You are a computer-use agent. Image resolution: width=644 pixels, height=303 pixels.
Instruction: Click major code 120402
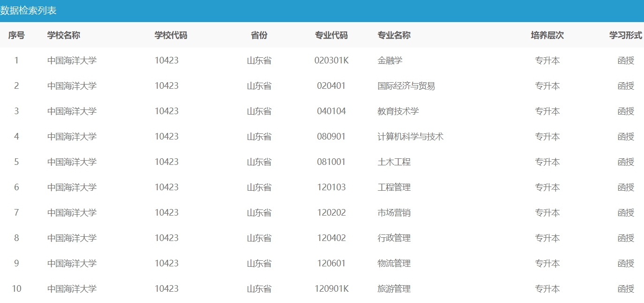[332, 238]
